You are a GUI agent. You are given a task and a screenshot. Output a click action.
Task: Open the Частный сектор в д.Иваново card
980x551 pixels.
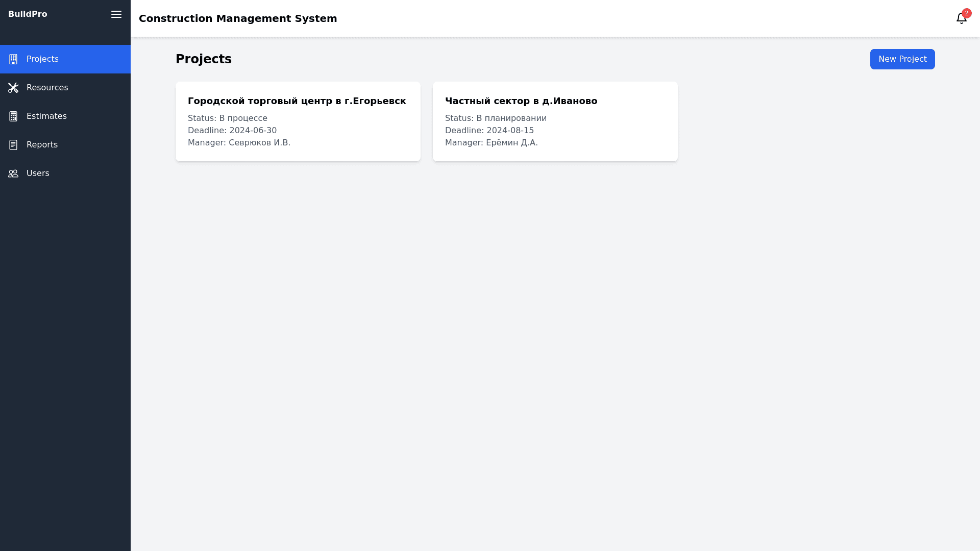tap(555, 121)
